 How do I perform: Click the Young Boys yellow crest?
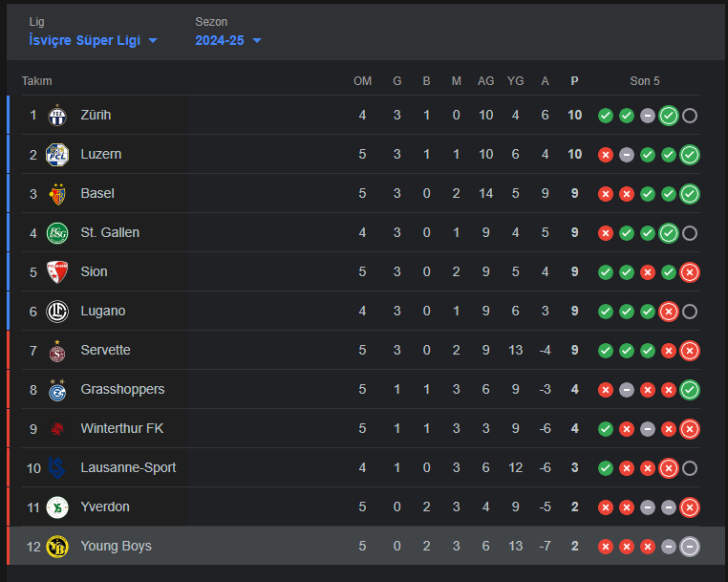(57, 546)
